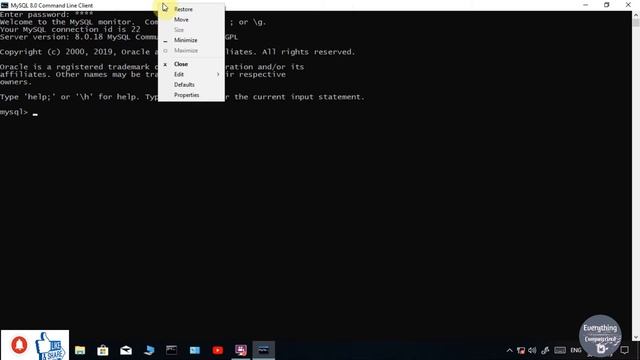Click the restore down button in title bar
The image size is (640, 360).
click(x=607, y=5)
